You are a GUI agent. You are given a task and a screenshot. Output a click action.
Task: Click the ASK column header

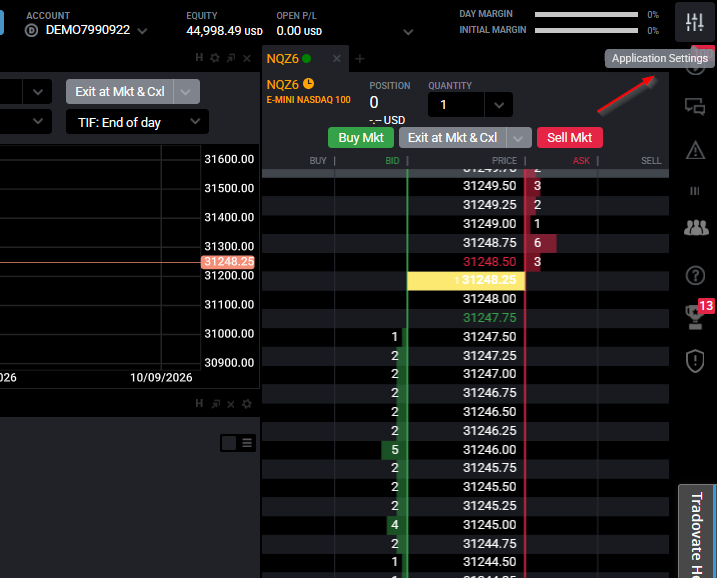581,161
